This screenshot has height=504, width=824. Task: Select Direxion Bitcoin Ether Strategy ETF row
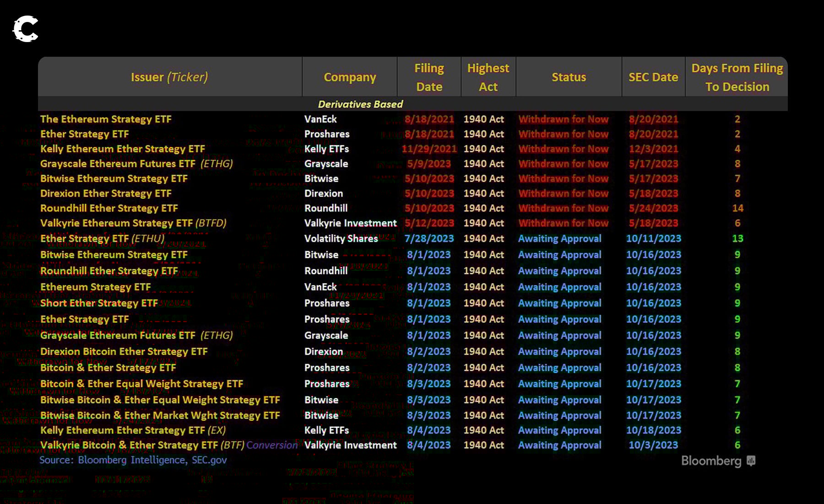coord(124,351)
